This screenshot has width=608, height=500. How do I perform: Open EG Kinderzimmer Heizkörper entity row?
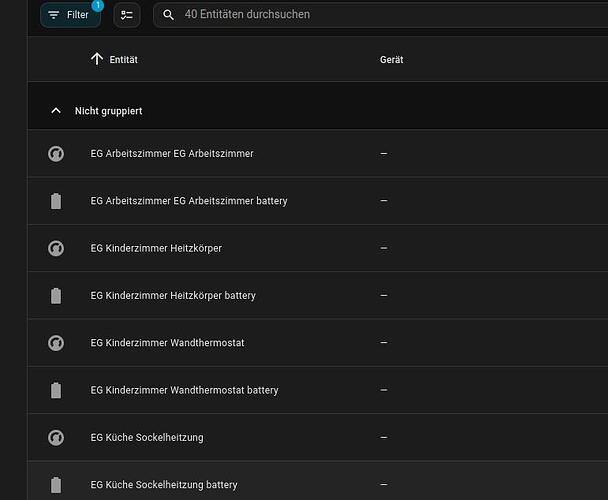[x=156, y=248]
